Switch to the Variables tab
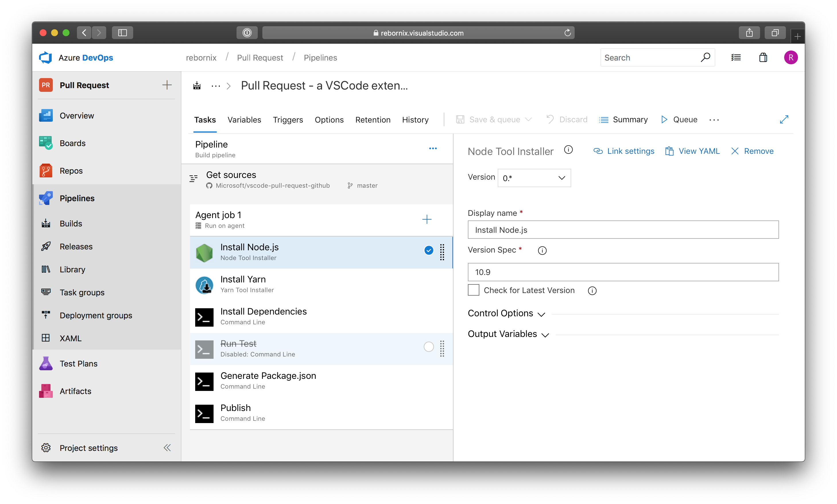Image resolution: width=837 pixels, height=504 pixels. (244, 120)
